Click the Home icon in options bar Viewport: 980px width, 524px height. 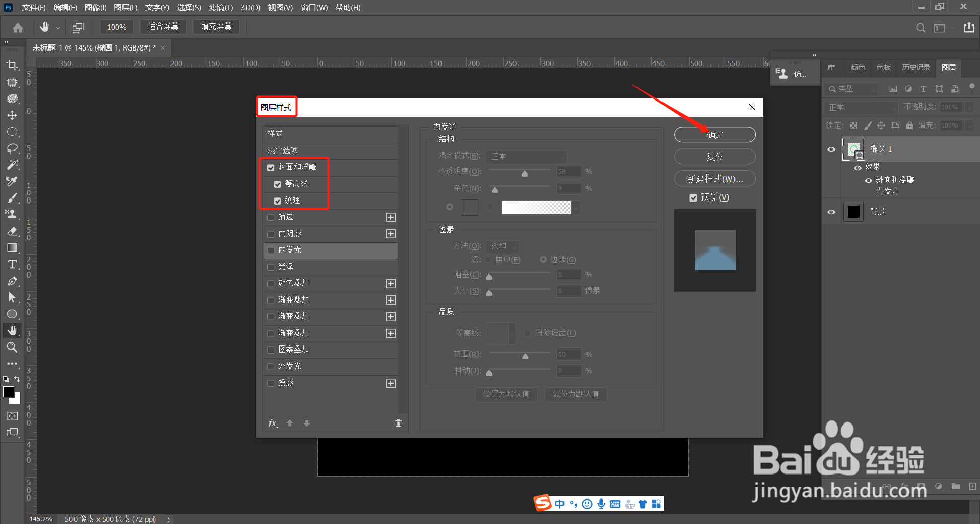[18, 27]
